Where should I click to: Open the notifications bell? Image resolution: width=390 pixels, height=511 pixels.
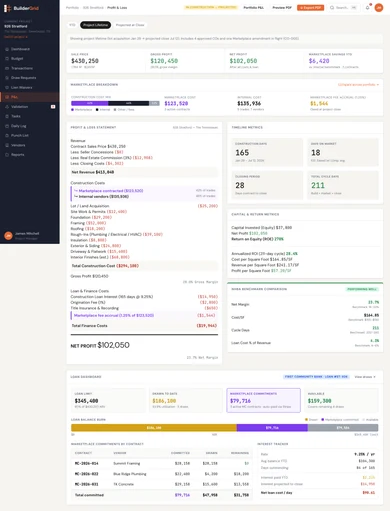[x=367, y=7]
